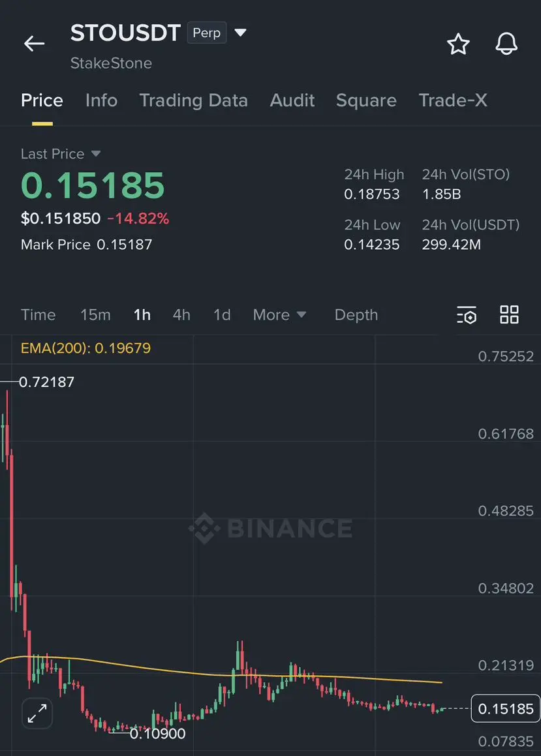This screenshot has width=541, height=756.
Task: Expand the STOUSDT Perp pair dropdown arrow
Action: [240, 33]
